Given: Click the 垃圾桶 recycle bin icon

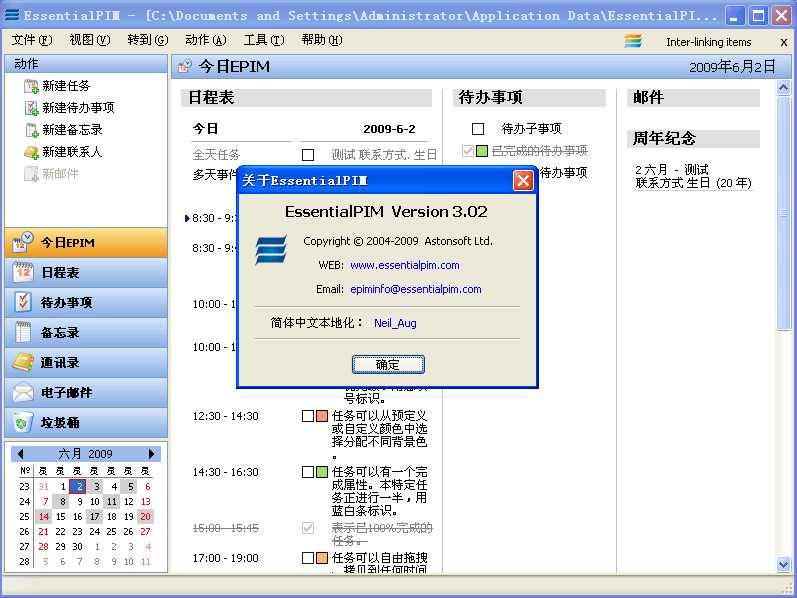Looking at the screenshot, I should 23,422.
